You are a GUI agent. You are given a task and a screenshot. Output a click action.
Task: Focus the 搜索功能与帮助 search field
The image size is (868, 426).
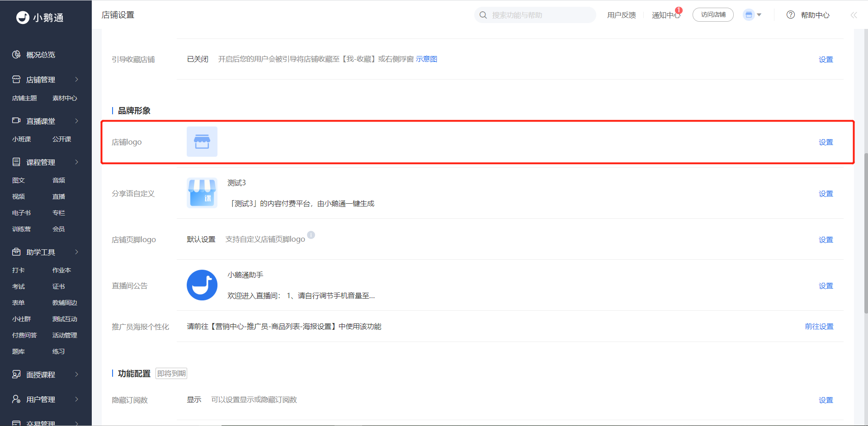(x=535, y=15)
